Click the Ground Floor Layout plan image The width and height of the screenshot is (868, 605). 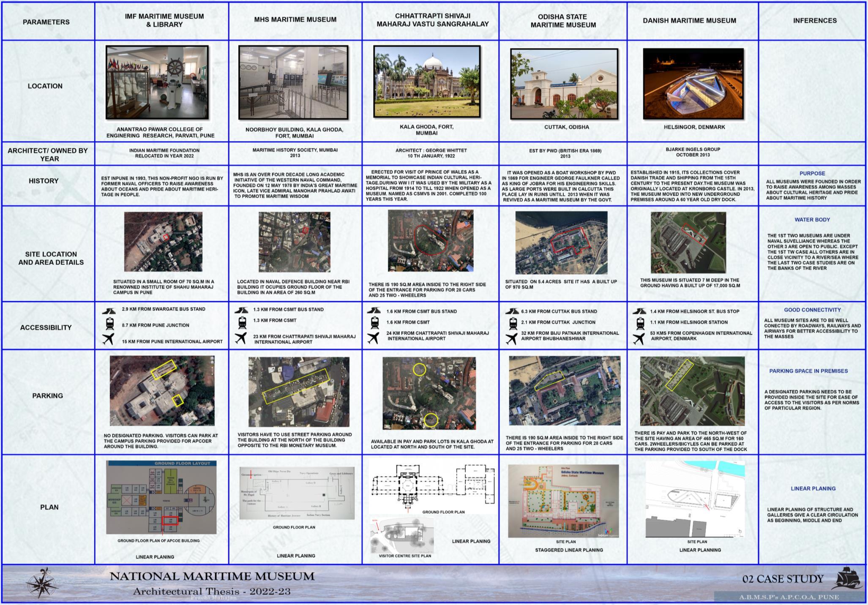pyautogui.click(x=161, y=497)
